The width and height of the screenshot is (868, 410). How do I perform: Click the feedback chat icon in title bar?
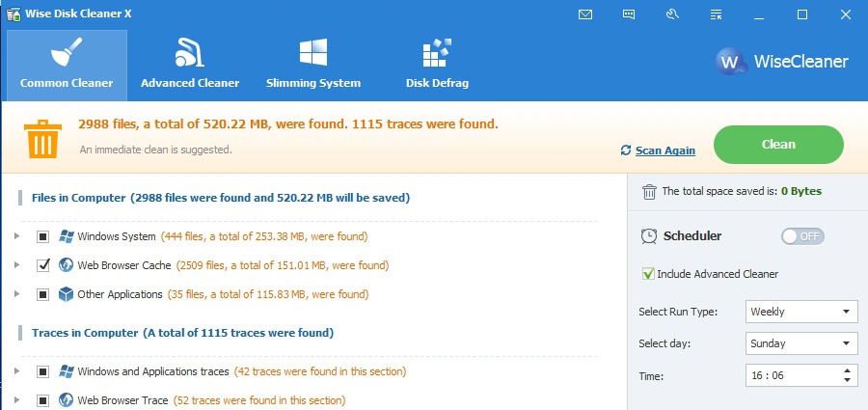(628, 15)
